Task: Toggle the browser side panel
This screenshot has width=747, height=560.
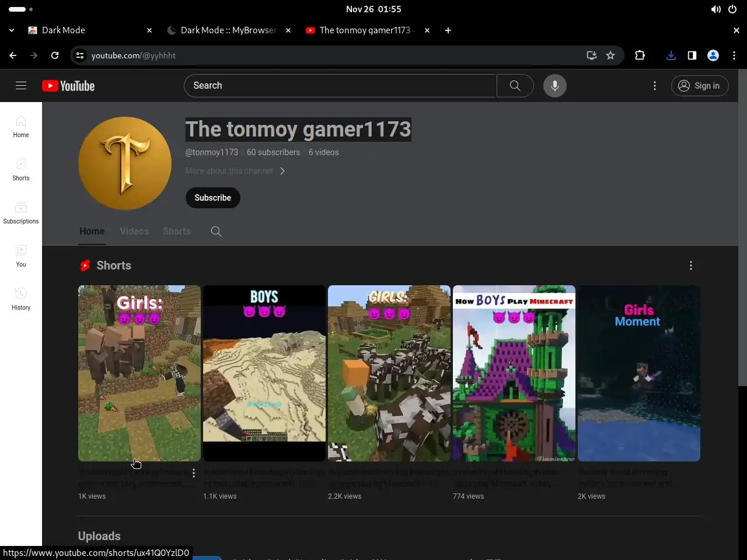Action: click(692, 55)
